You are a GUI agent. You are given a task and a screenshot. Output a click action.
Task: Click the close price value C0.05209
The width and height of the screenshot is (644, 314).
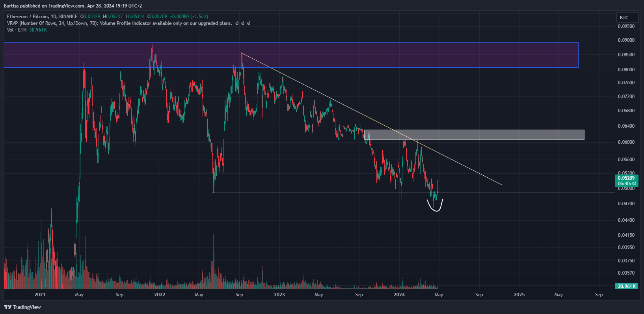157,17
